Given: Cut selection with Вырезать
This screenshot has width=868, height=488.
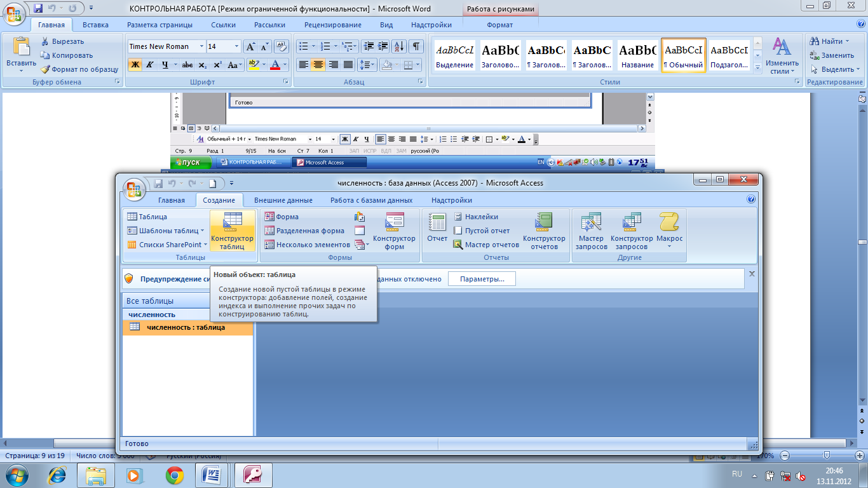Looking at the screenshot, I should (62, 41).
